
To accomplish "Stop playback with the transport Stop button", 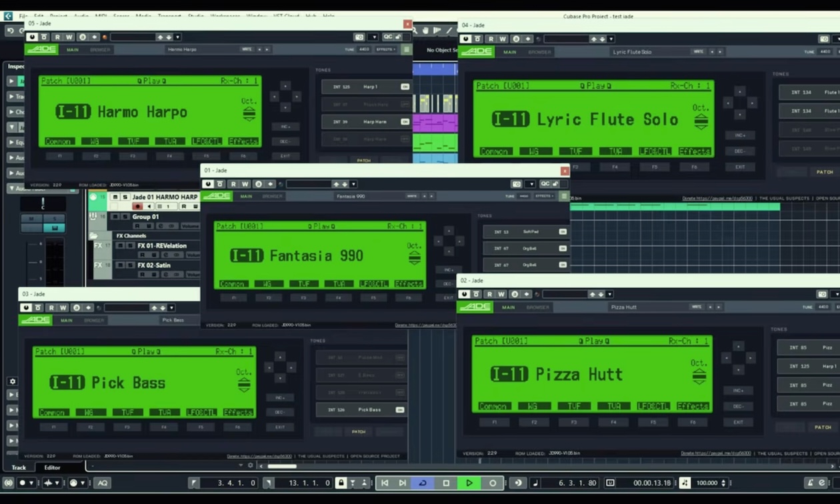I will [446, 483].
